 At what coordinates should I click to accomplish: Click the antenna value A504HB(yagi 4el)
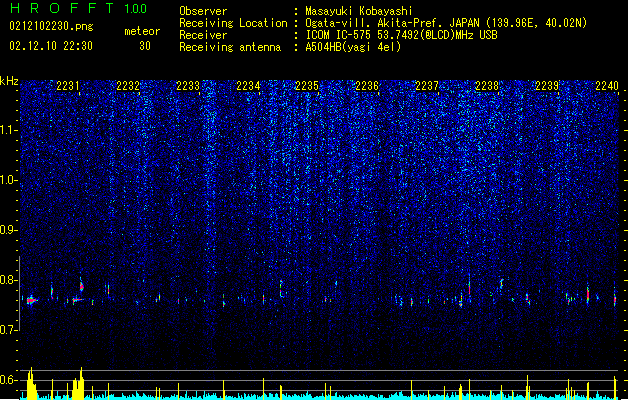click(x=353, y=47)
